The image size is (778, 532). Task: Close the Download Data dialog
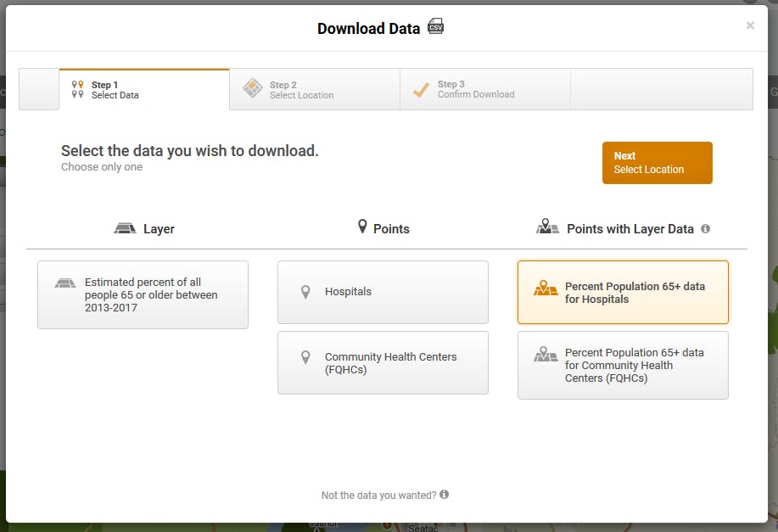(x=750, y=25)
